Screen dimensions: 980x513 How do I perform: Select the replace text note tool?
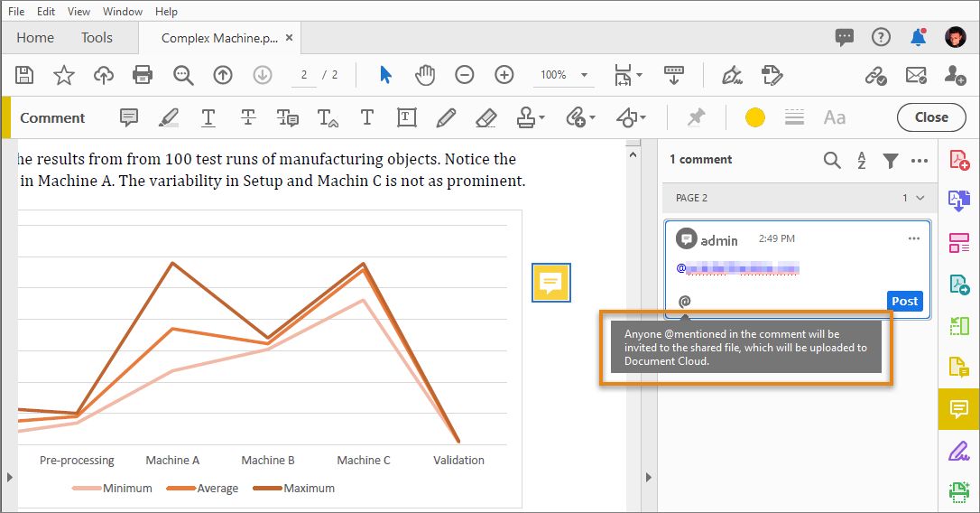click(x=288, y=117)
